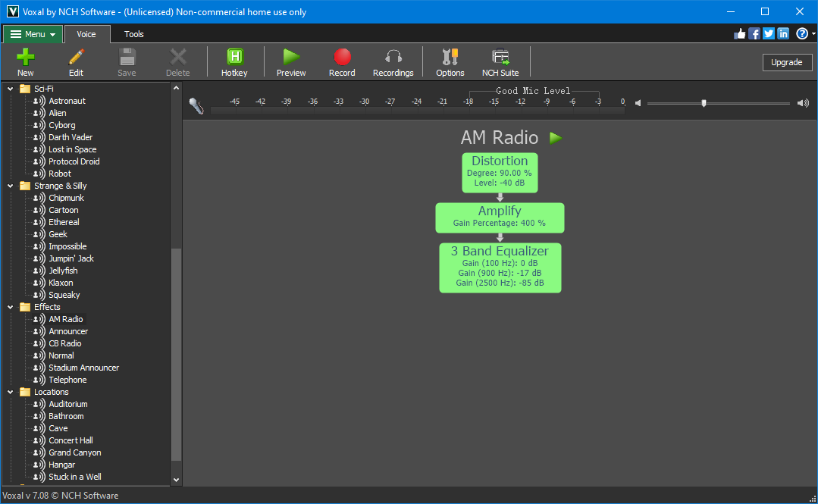Click the voice icon beside Darth Vader
Screen dimensions: 818x504
pyautogui.click(x=39, y=137)
